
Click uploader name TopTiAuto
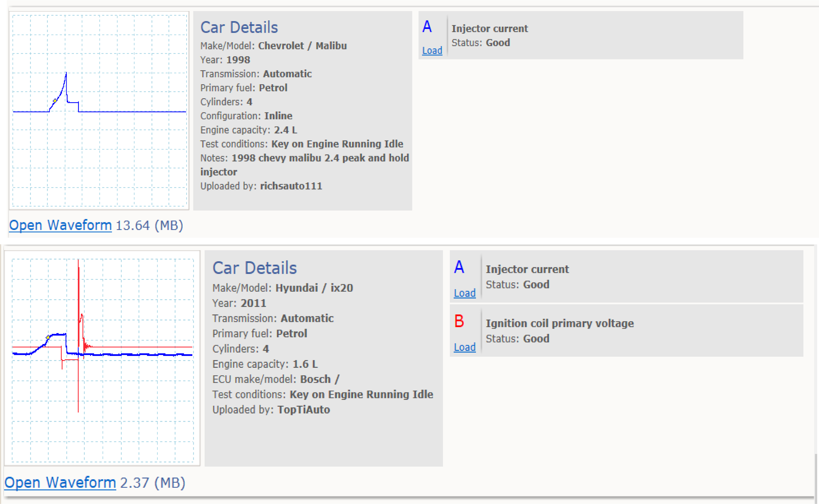click(304, 409)
